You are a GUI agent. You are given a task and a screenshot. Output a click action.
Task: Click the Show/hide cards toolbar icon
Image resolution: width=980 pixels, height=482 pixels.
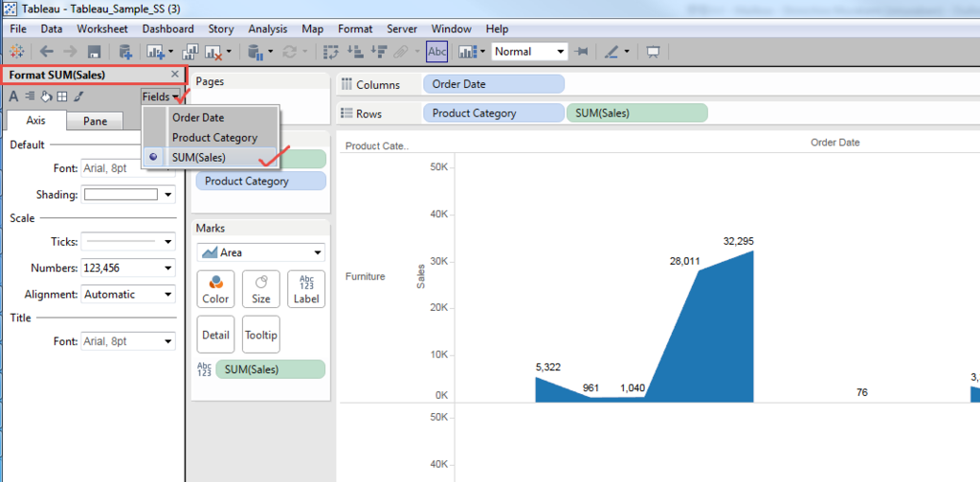(467, 53)
